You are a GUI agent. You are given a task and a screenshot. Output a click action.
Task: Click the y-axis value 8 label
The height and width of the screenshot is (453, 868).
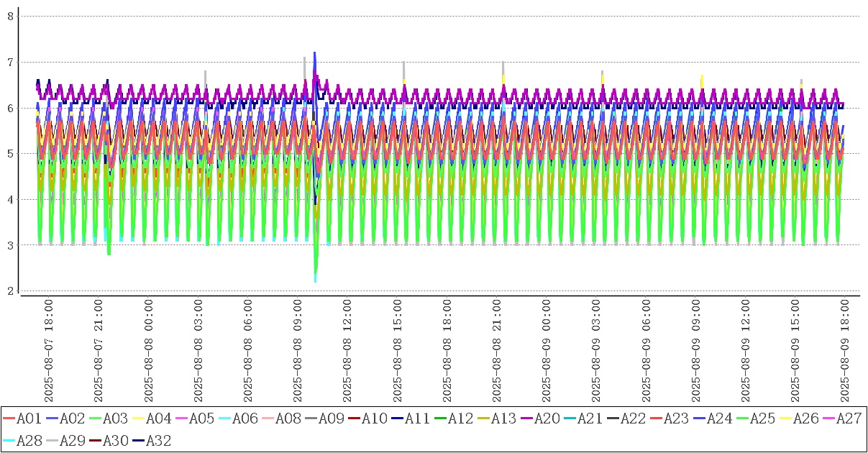coord(11,16)
